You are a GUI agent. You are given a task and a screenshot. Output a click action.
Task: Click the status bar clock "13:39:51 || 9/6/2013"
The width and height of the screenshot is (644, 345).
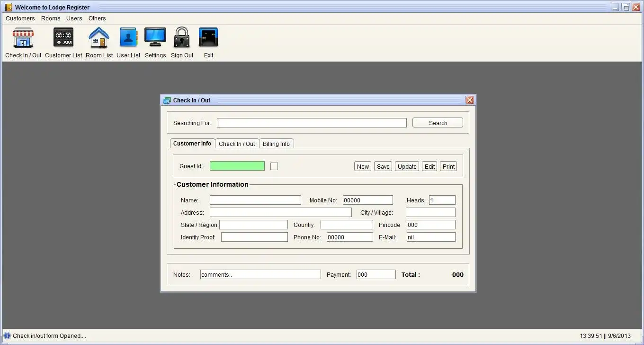click(606, 336)
